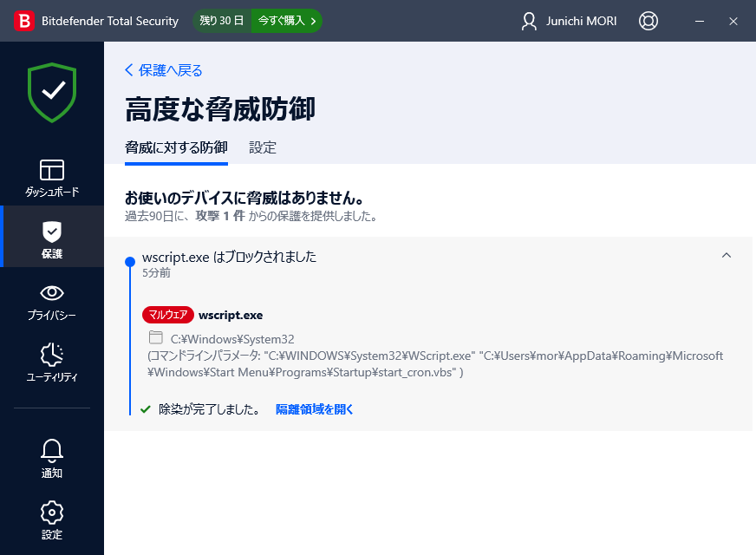Viewport: 756px width, 555px height.
Task: Click the user account profile icon
Action: 529,21
